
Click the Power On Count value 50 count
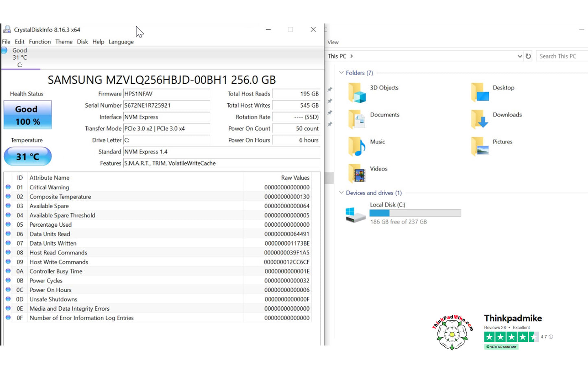pyautogui.click(x=296, y=128)
